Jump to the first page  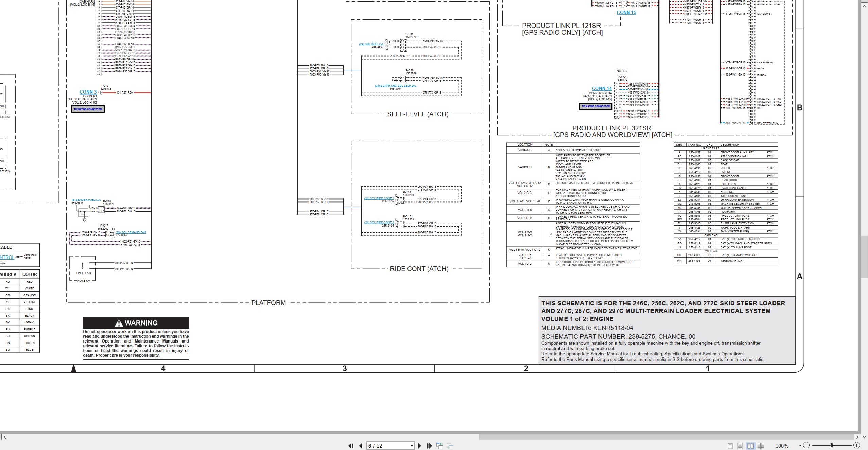(351, 446)
